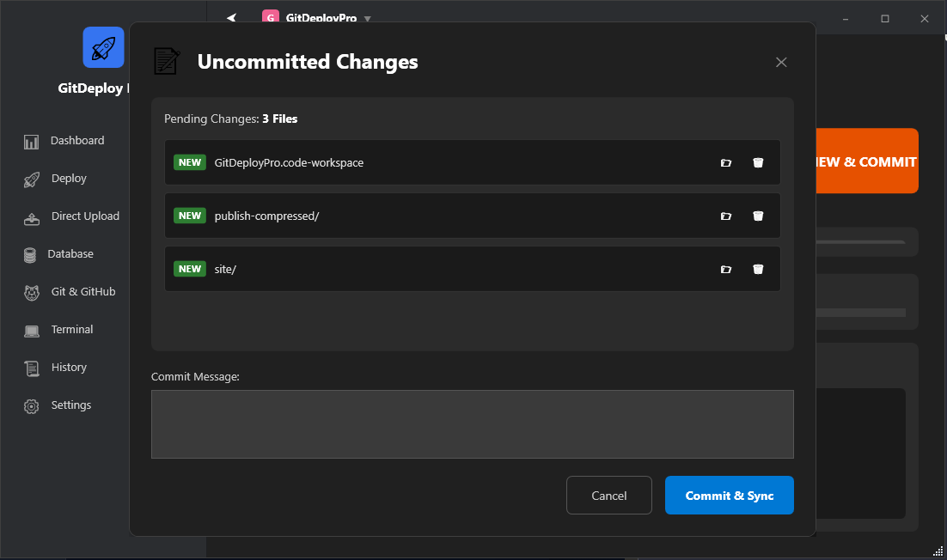Expand the GitDeployPro title dropdown
This screenshot has width=947, height=560.
point(366,17)
